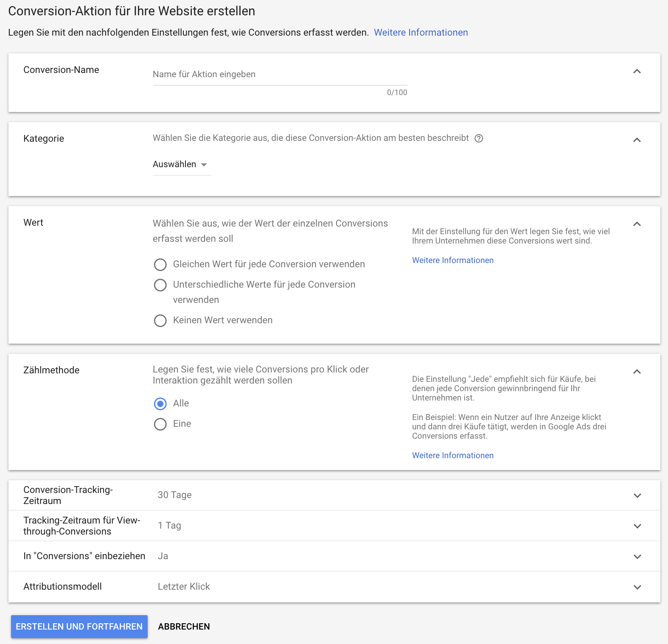Expand the Conversion-Tracking-Zeitraum row
Screen dimensions: 668x644
click(x=637, y=496)
